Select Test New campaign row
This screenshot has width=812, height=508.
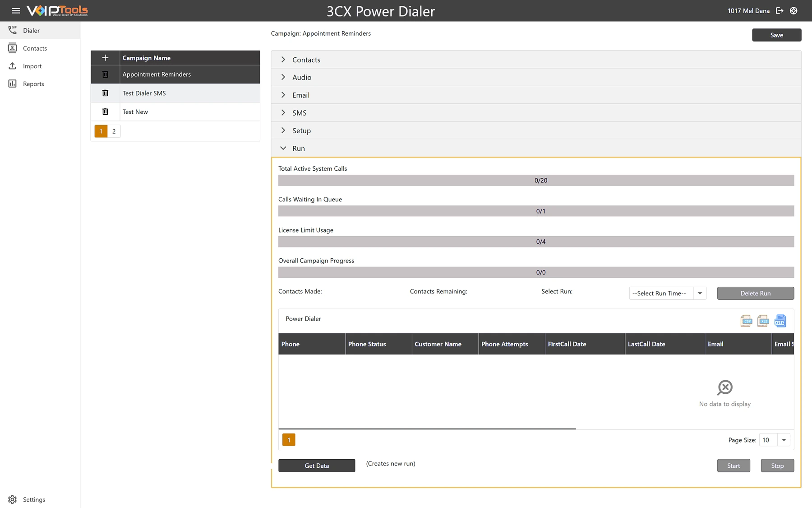point(175,112)
